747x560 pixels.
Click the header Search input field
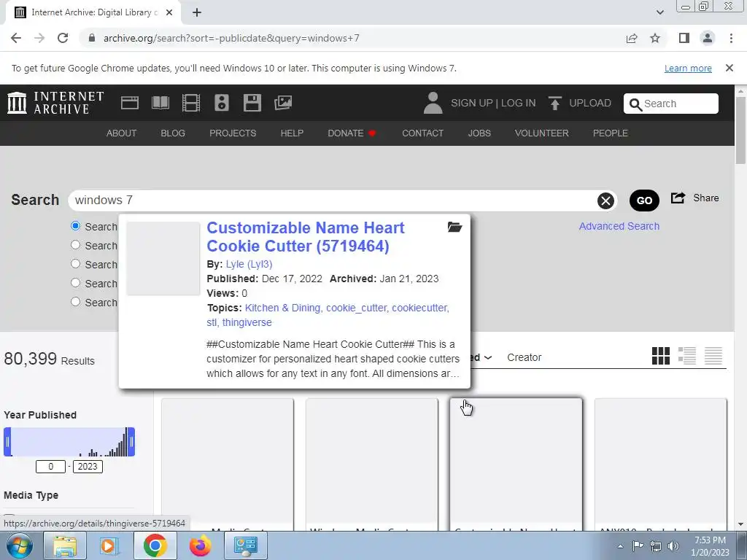pos(671,104)
